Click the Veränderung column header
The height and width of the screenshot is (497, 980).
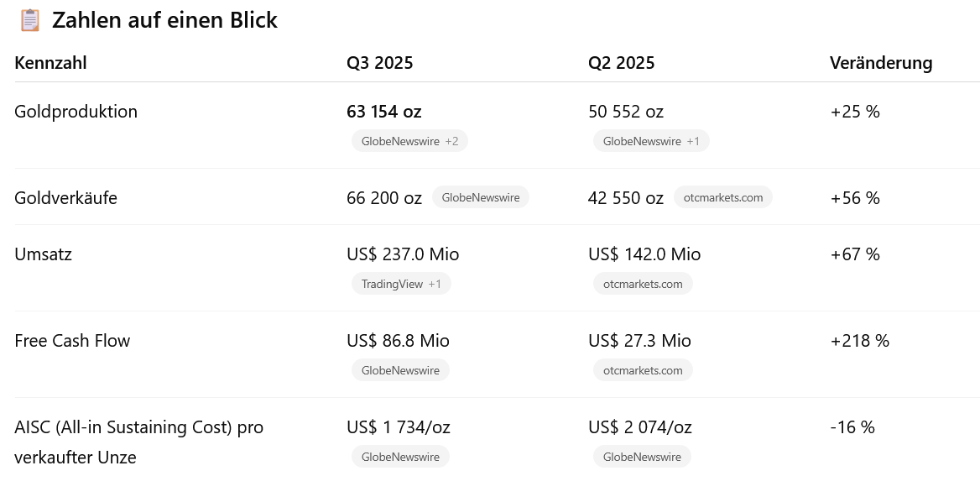pyautogui.click(x=881, y=63)
